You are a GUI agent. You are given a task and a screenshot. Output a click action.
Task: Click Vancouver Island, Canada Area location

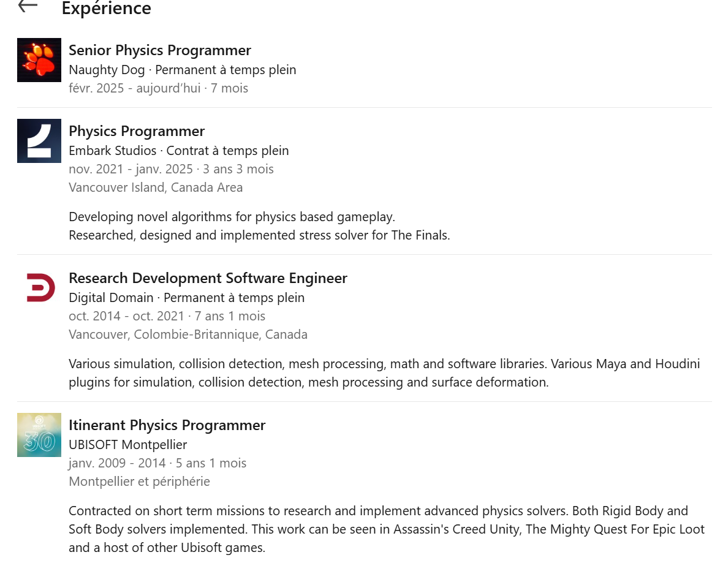156,187
